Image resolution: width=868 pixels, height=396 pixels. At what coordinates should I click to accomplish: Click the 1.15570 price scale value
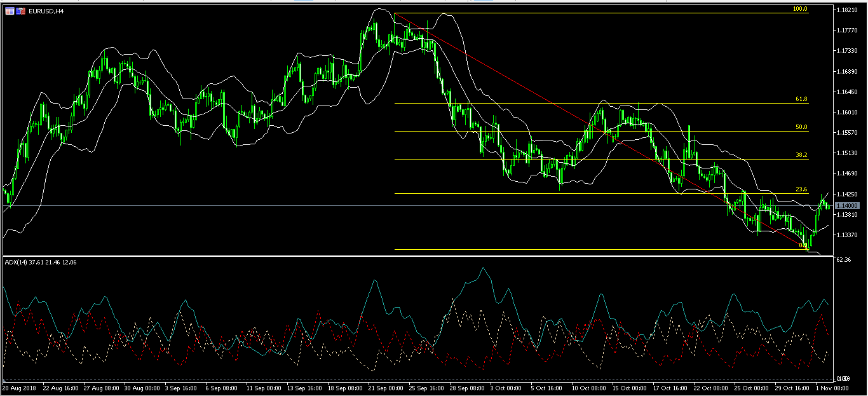pyautogui.click(x=848, y=132)
